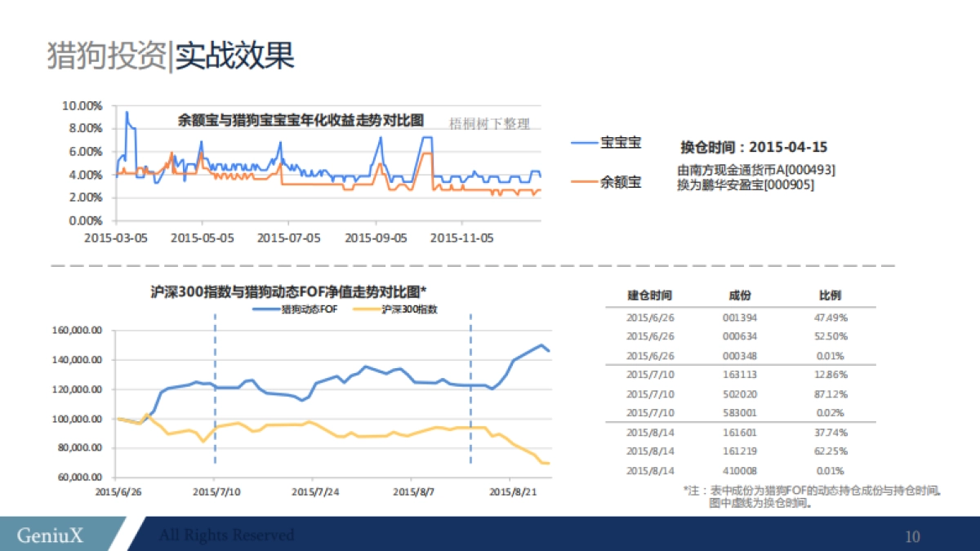Click the All Rights Reserved footer text

coord(227,535)
